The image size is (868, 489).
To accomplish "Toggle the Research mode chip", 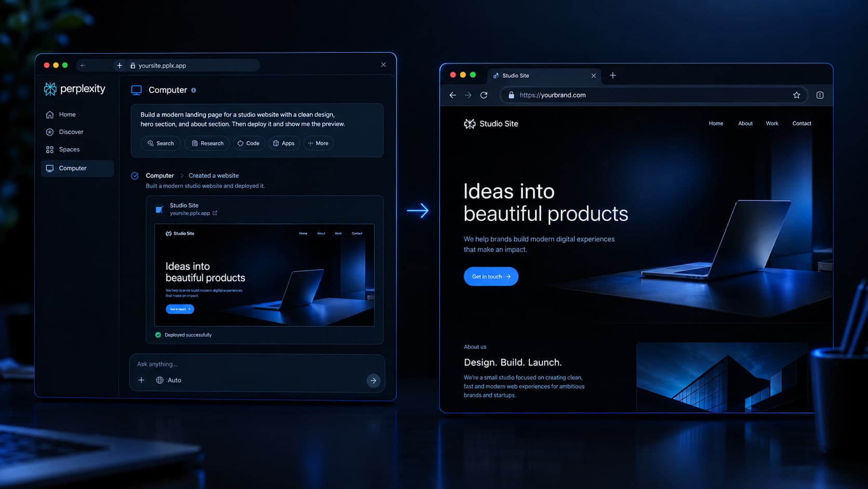I will pos(207,143).
